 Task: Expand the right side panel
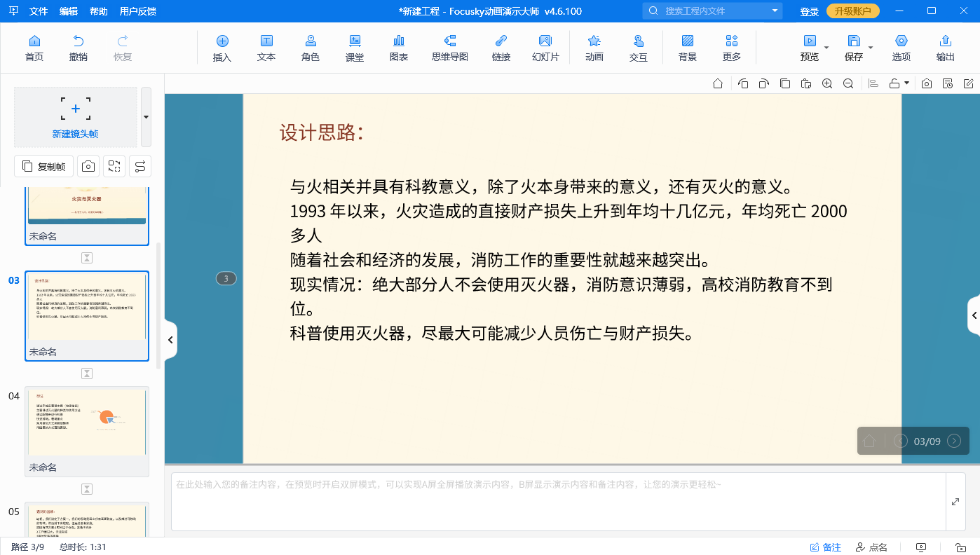pyautogui.click(x=974, y=316)
